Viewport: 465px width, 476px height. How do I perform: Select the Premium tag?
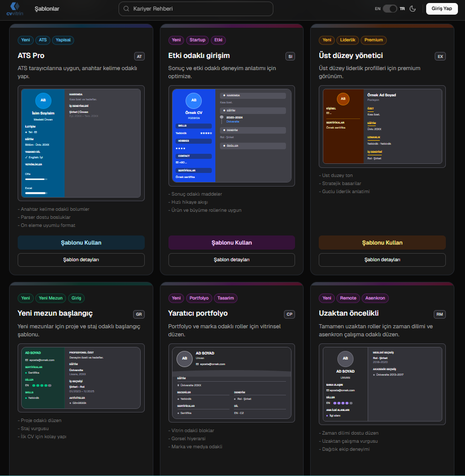(x=374, y=40)
